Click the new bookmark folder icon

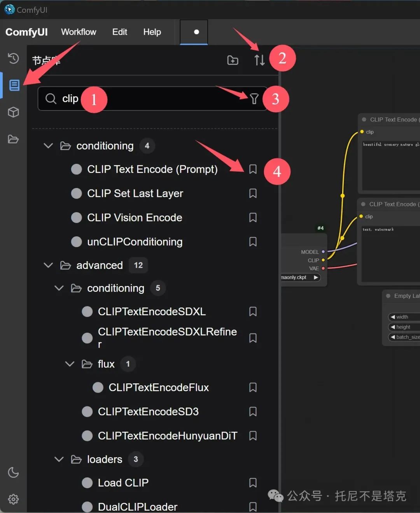(233, 60)
